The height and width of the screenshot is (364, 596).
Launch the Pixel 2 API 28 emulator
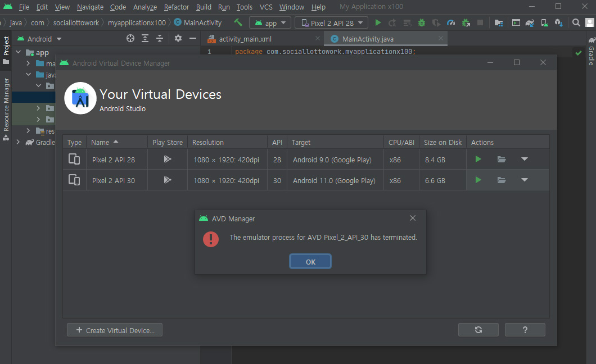coord(478,159)
